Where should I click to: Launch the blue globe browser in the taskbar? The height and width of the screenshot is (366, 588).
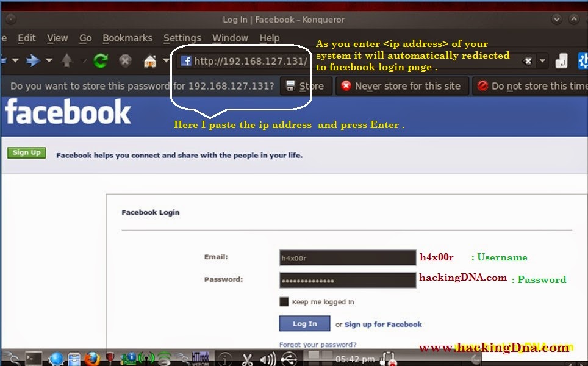(56, 359)
